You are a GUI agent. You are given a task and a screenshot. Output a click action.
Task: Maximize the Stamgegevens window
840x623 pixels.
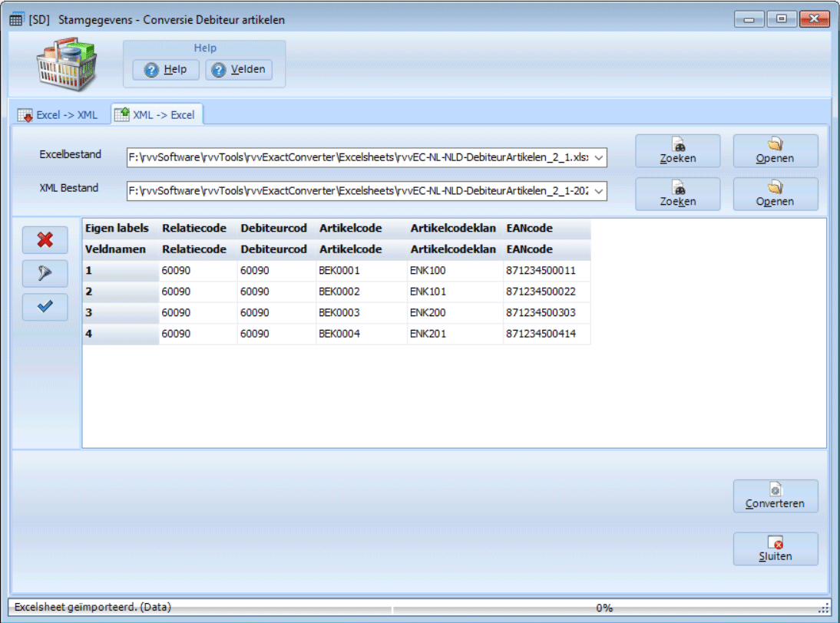(x=781, y=19)
